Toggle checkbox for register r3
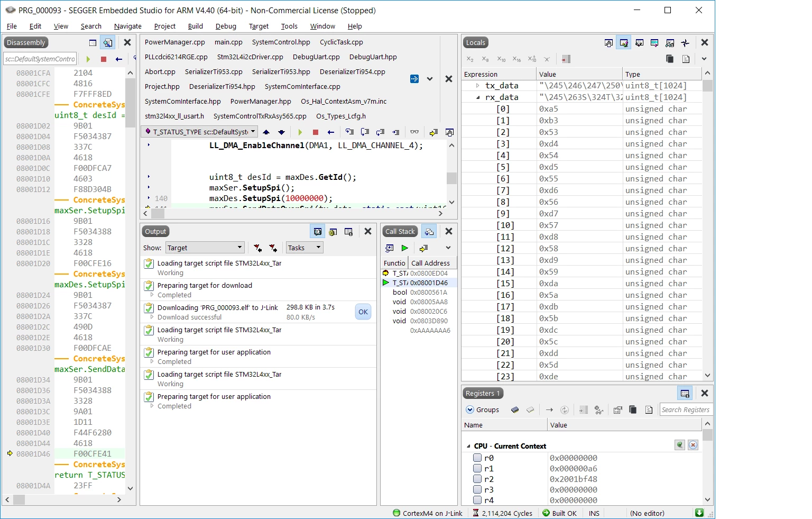812x519 pixels. [477, 489]
